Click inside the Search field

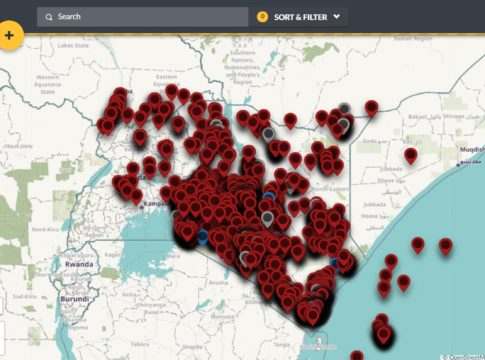[x=143, y=17]
